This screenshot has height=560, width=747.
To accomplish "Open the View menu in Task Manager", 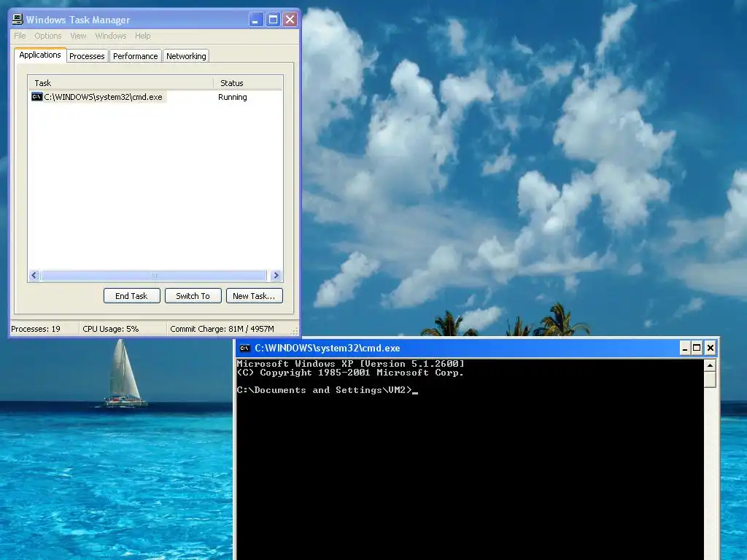I will (x=78, y=36).
